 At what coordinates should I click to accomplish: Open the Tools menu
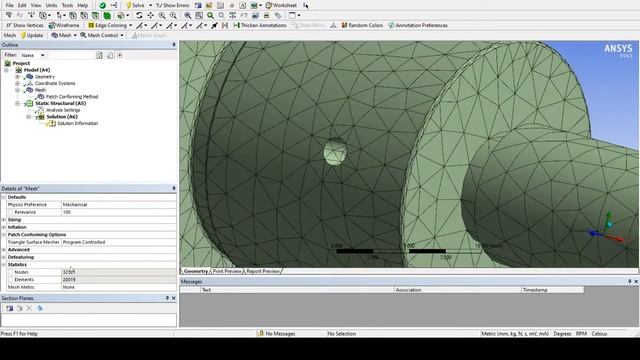[67, 5]
